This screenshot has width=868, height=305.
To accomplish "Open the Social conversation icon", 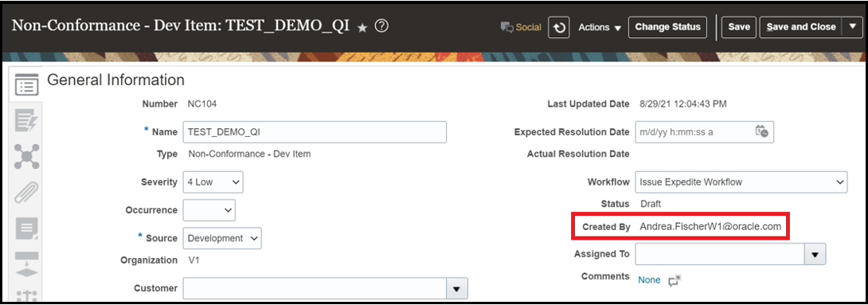I will (x=507, y=27).
